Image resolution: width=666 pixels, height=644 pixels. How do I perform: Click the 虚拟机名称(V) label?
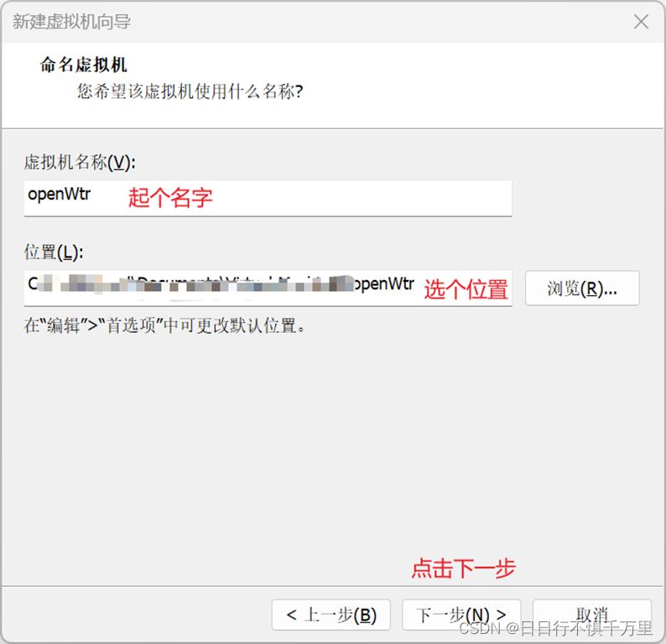tap(79, 162)
